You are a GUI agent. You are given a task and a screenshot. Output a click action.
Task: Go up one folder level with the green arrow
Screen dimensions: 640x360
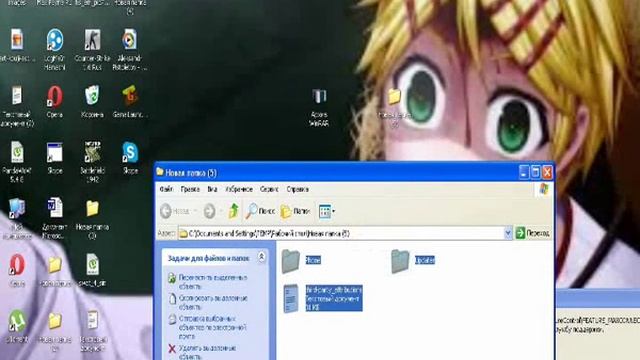pos(233,211)
